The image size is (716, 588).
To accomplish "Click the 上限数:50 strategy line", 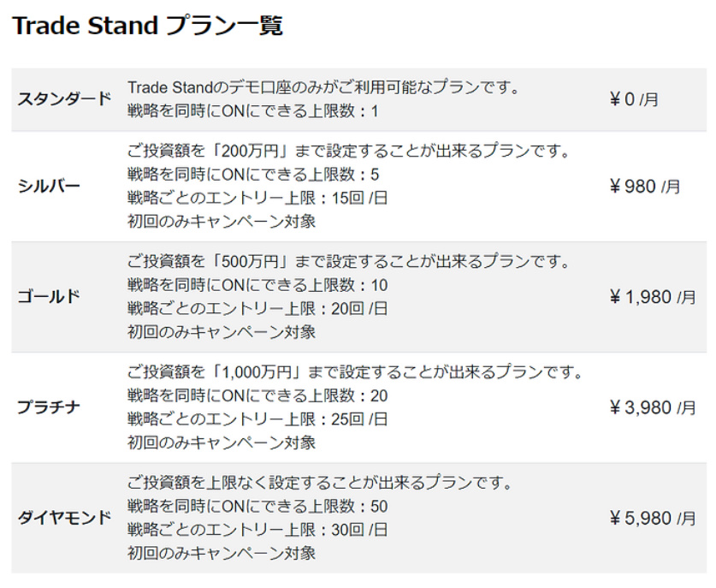I will pyautogui.click(x=257, y=506).
